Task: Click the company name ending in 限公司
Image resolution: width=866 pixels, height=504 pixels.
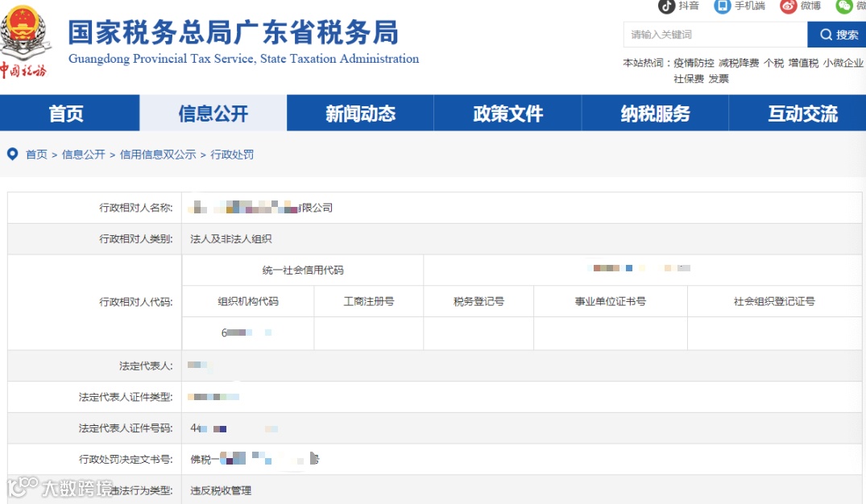Action: [x=260, y=208]
